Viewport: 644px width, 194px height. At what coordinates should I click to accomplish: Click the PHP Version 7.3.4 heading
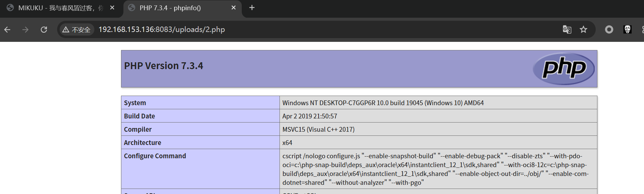[x=164, y=66]
